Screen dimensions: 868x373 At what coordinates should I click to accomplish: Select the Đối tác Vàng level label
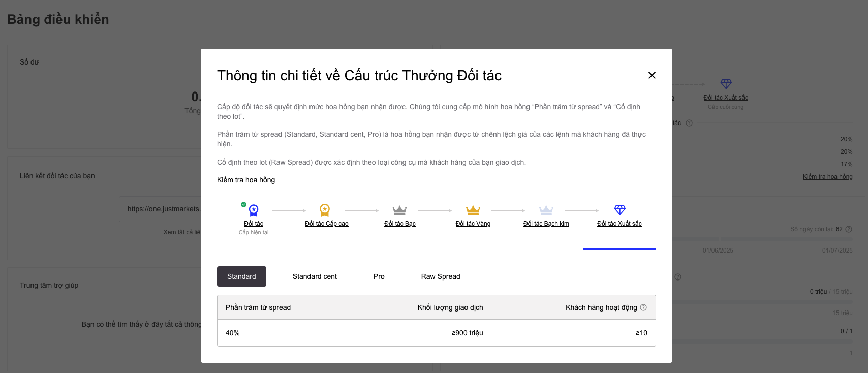pyautogui.click(x=473, y=224)
